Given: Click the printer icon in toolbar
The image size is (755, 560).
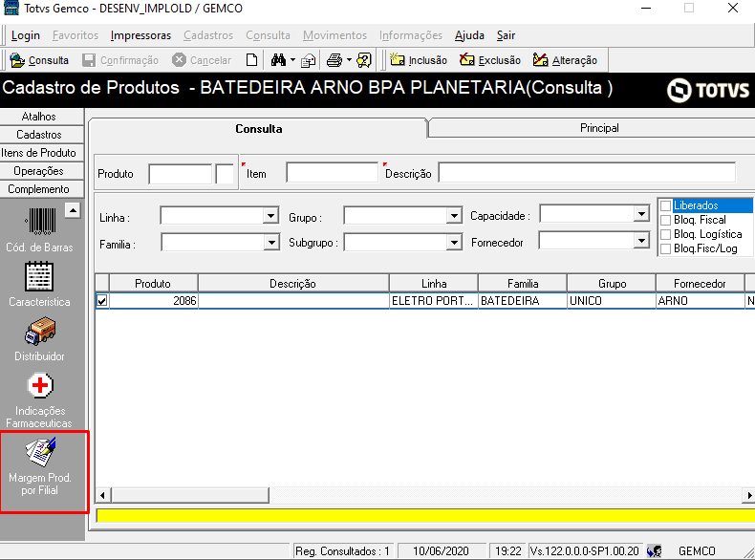Looking at the screenshot, I should pyautogui.click(x=334, y=60).
